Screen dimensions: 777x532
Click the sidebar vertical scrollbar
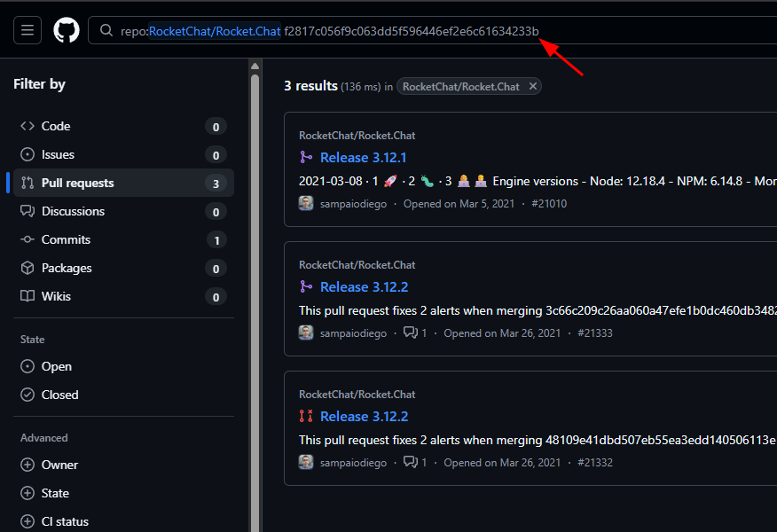pos(255,266)
